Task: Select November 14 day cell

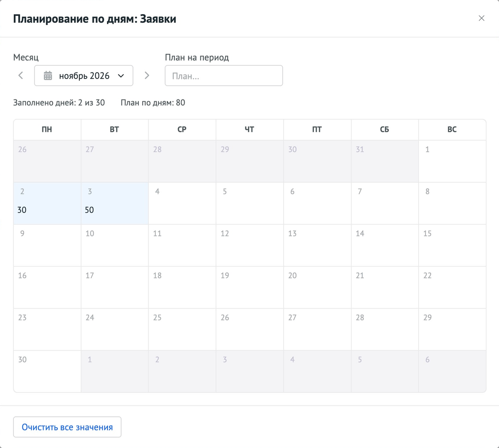Action: [385, 245]
